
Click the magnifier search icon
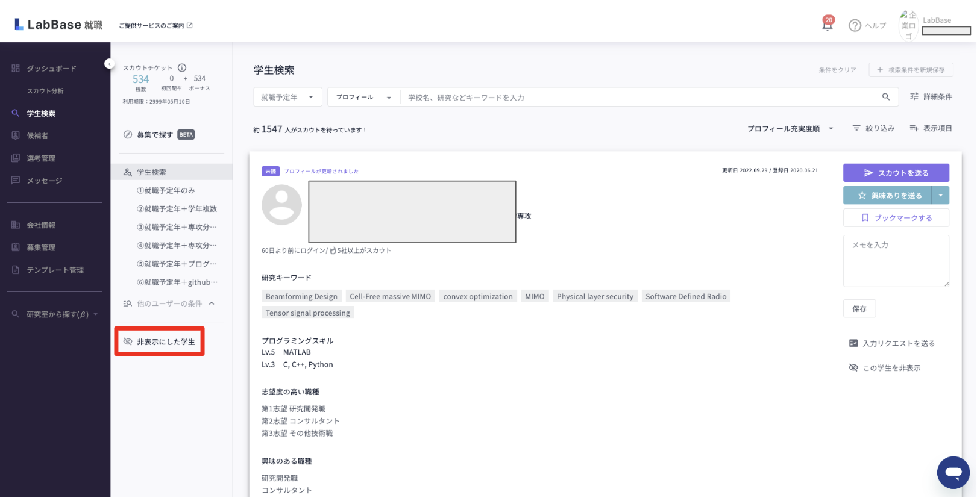click(x=886, y=96)
